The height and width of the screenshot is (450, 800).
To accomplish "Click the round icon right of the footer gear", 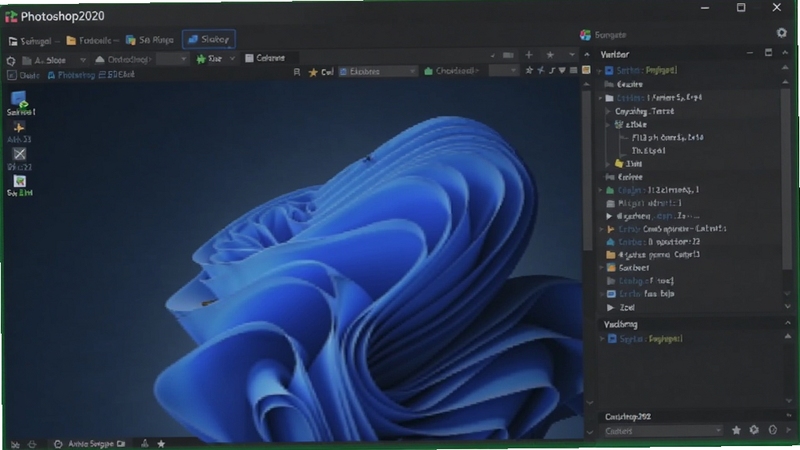I will point(773,430).
